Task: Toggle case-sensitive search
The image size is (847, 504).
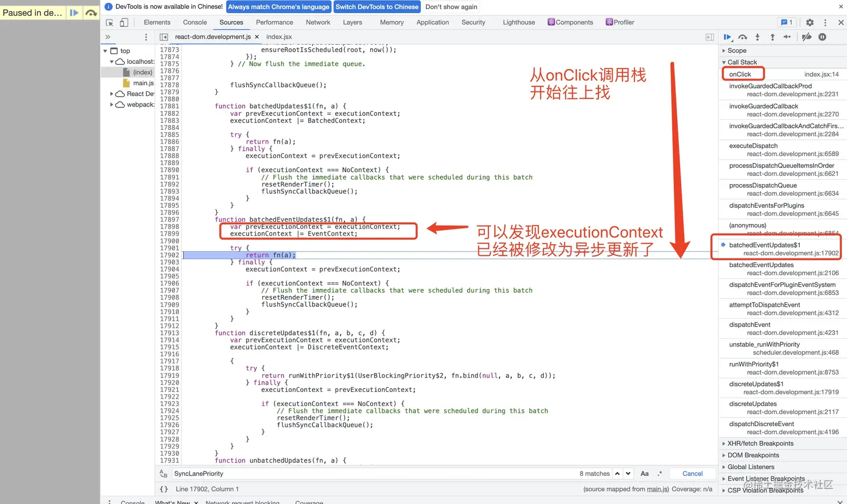Action: 645,474
